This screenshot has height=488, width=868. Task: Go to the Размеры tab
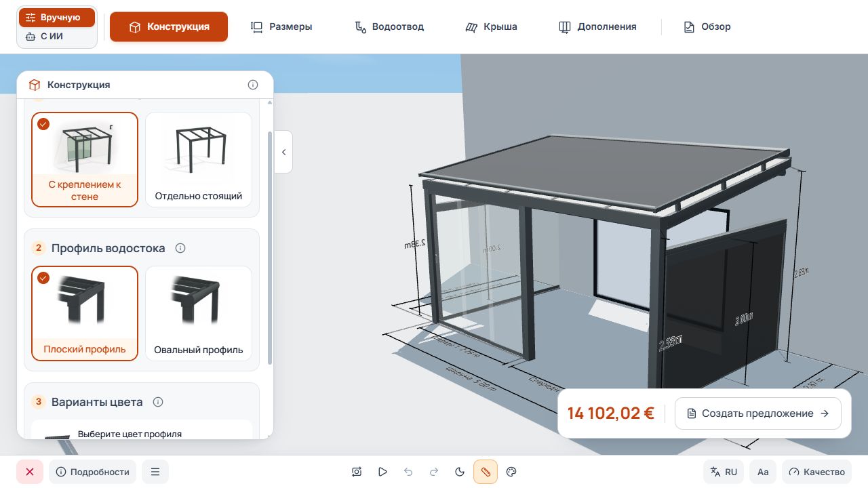281,26
